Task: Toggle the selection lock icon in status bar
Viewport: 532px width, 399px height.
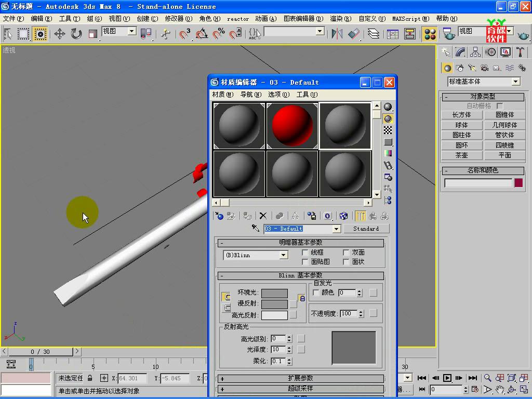Action: coord(90,378)
